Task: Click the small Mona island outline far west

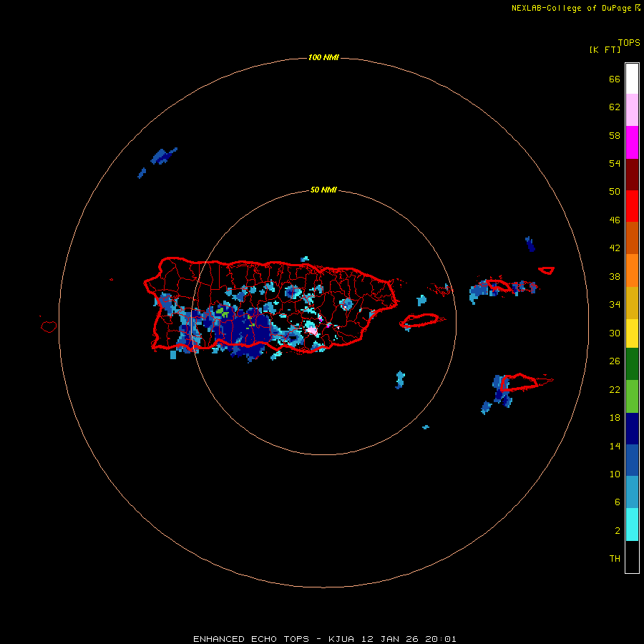Action: click(x=49, y=326)
